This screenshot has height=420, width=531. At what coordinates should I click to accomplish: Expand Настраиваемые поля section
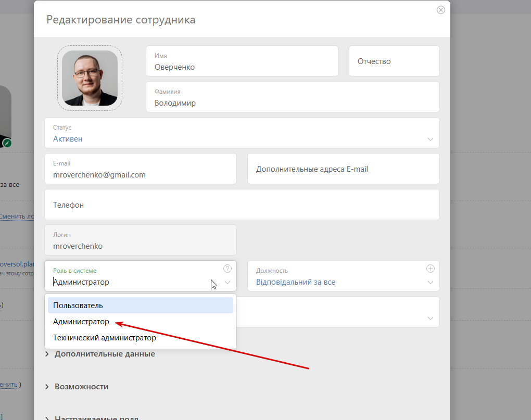click(92, 417)
